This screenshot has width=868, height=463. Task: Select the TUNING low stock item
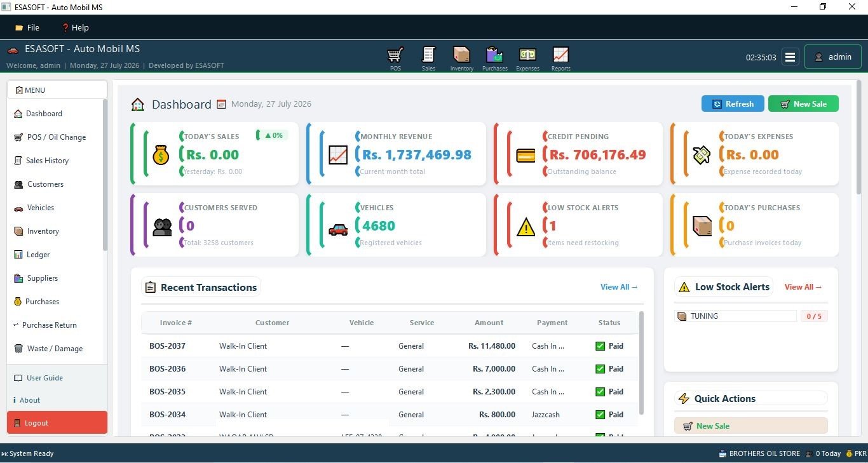(x=735, y=316)
